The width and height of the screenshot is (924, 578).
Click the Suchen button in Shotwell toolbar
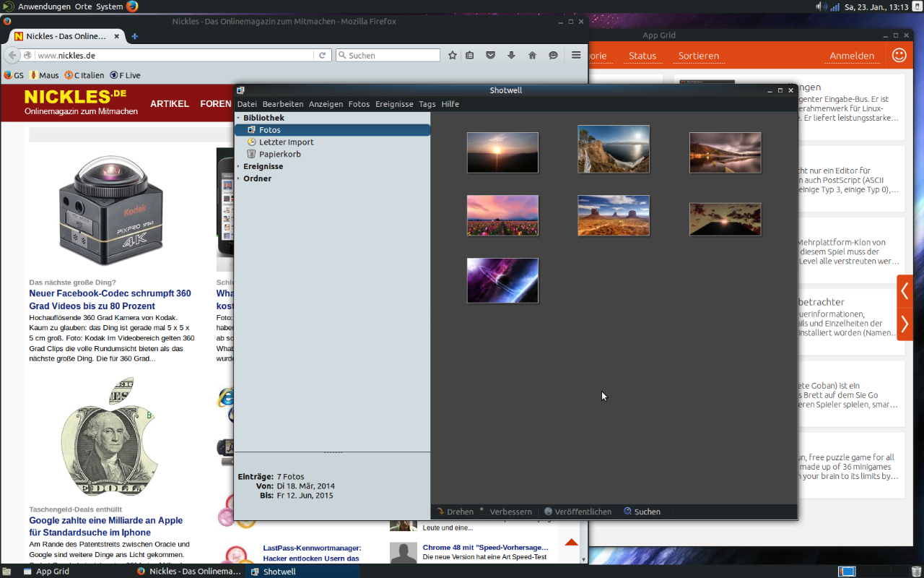click(x=642, y=512)
